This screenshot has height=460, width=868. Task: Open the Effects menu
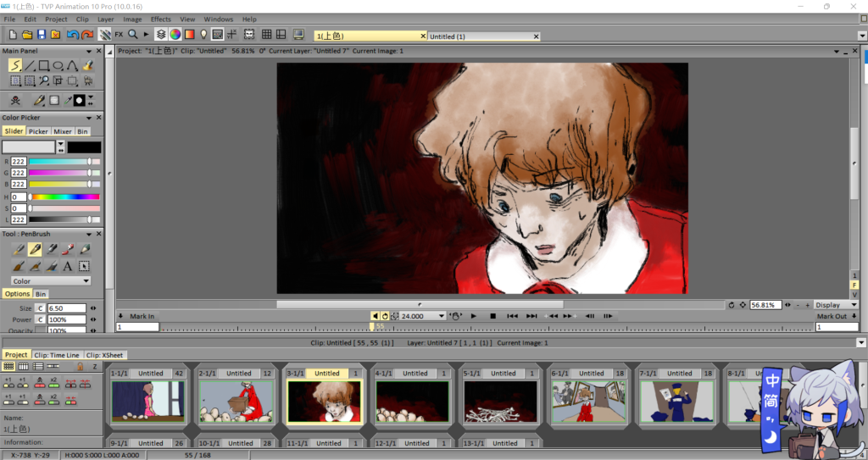tap(161, 19)
